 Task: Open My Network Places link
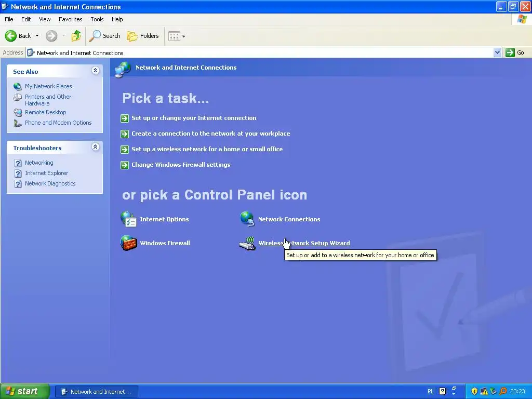[48, 86]
